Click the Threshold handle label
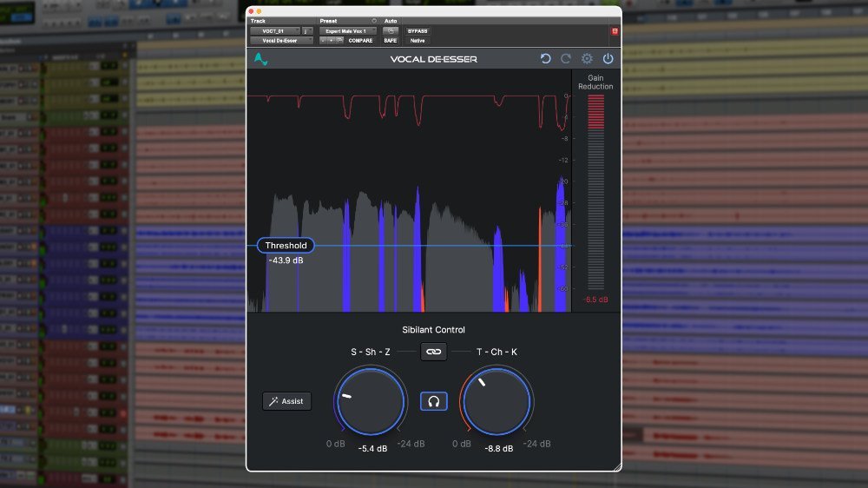Viewport: 868px width, 488px height. [x=286, y=246]
